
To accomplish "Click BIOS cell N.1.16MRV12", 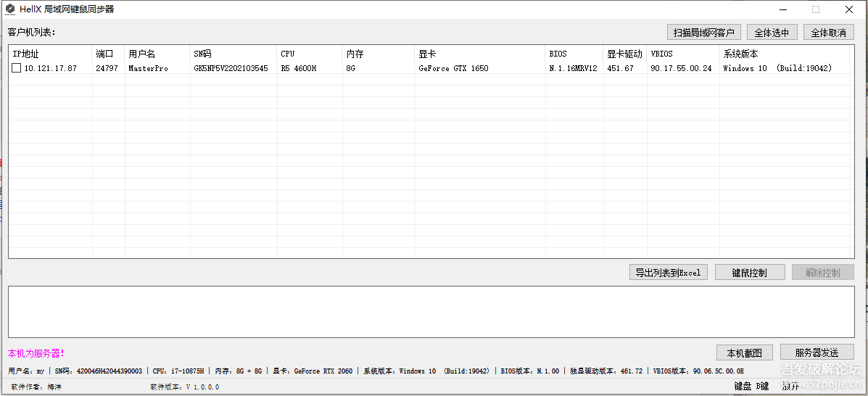I will pos(573,68).
